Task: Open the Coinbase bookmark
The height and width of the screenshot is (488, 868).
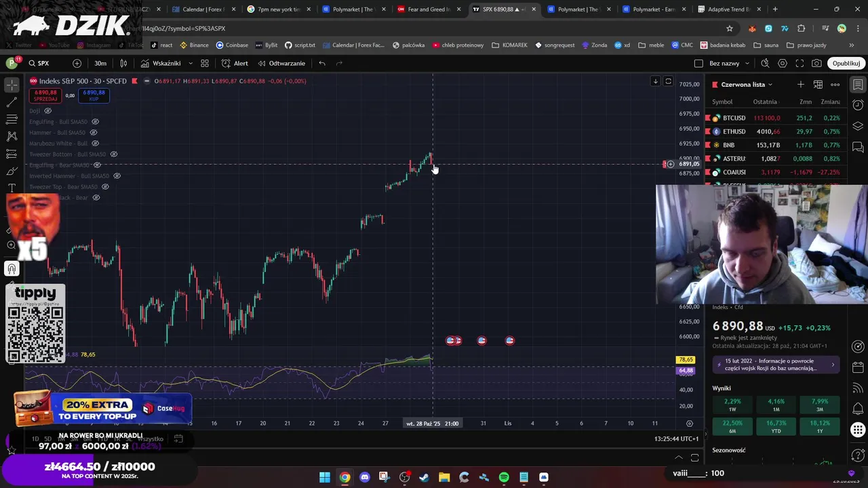Action: pyautogui.click(x=232, y=45)
